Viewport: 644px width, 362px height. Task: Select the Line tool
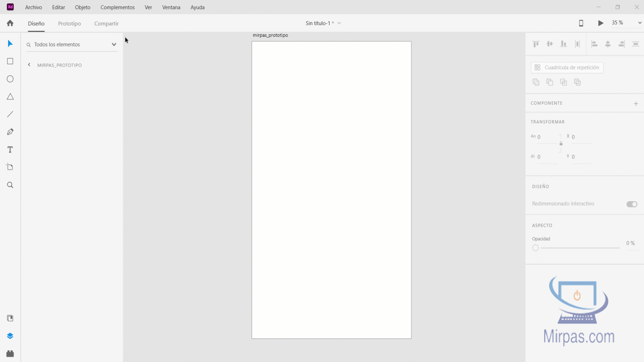pyautogui.click(x=10, y=114)
